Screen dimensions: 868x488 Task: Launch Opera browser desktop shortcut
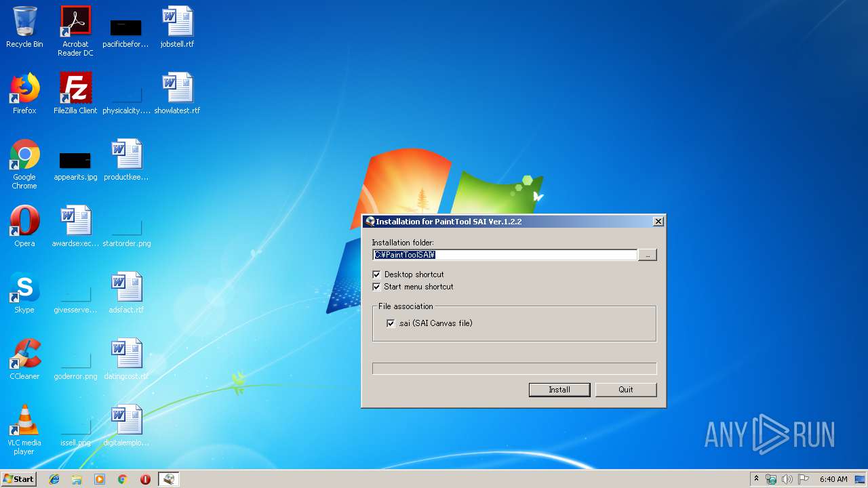pos(24,226)
